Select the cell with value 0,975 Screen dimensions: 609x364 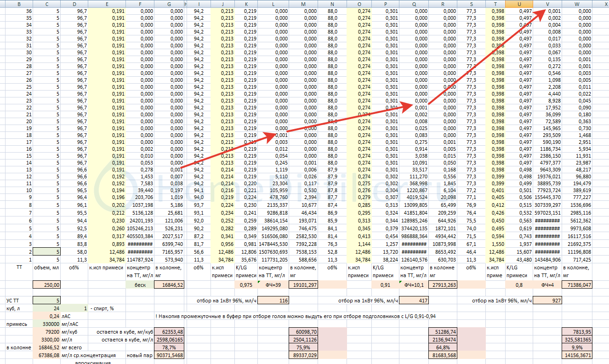tap(246, 285)
